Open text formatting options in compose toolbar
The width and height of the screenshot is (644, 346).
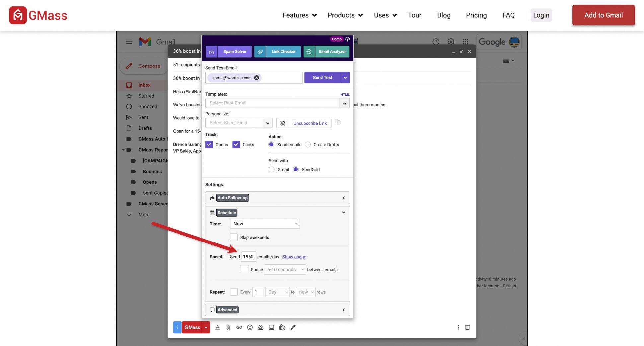click(x=217, y=327)
